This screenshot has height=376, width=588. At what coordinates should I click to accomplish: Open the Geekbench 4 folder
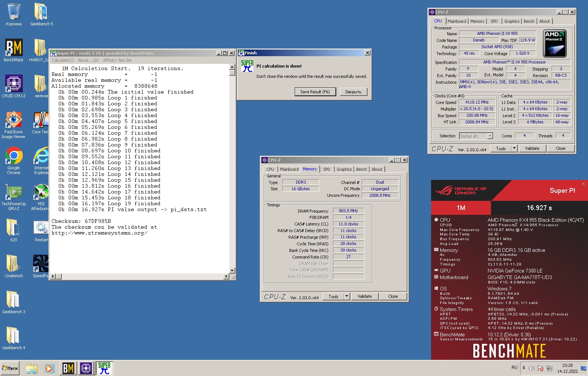point(14,339)
